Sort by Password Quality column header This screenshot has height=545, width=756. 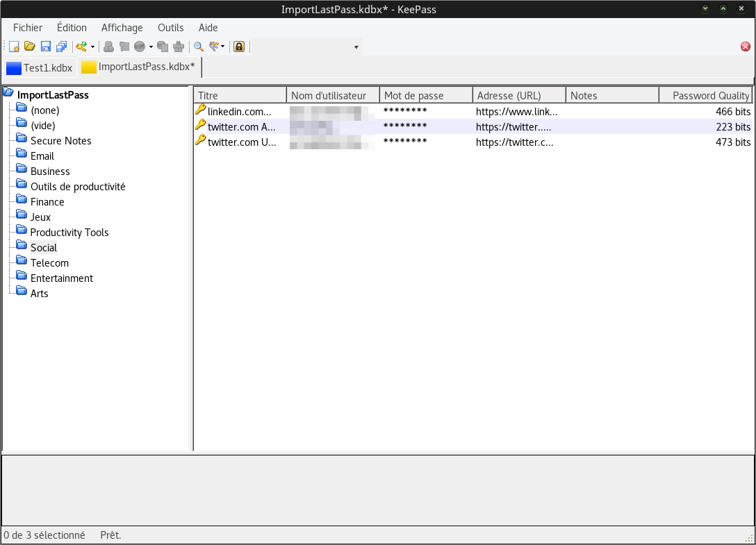(x=706, y=95)
